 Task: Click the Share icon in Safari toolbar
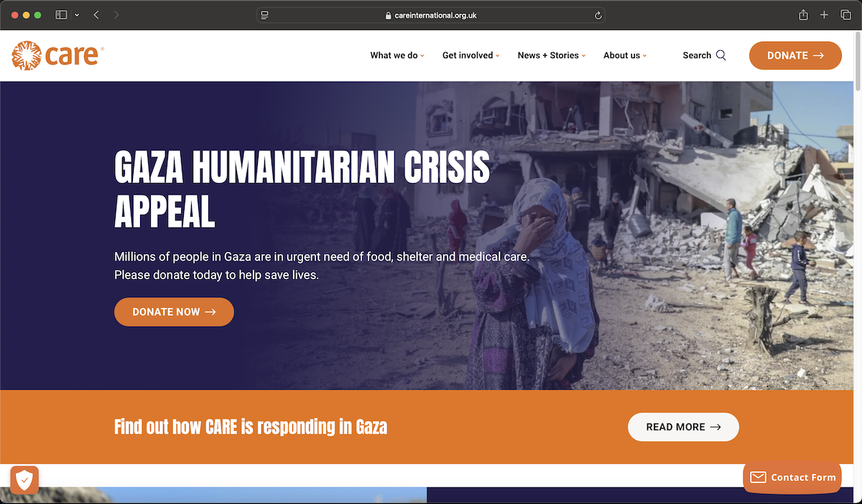pos(804,15)
